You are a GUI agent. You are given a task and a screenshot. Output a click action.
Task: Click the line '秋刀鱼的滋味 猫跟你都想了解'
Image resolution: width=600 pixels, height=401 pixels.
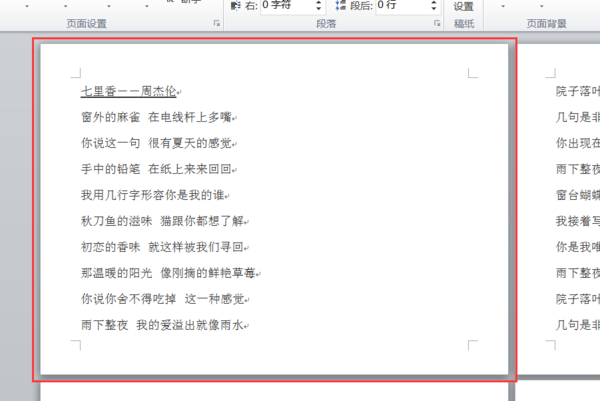point(163,221)
